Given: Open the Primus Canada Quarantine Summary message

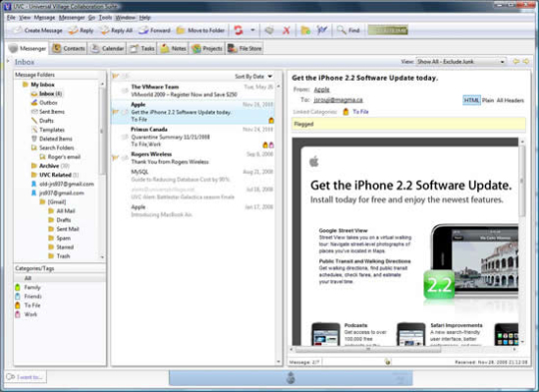Looking at the screenshot, I should click(194, 137).
